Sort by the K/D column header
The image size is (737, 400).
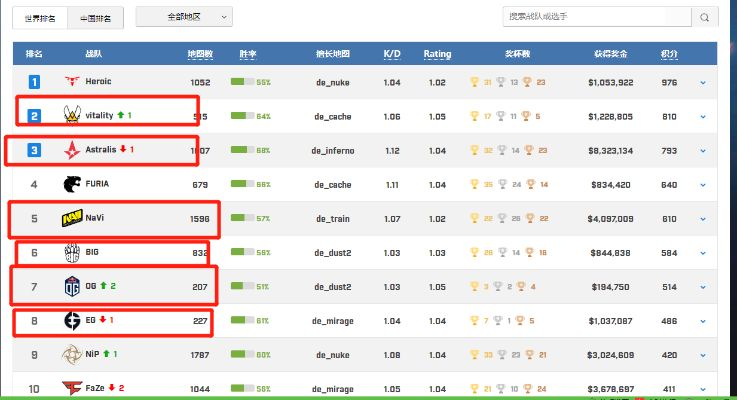[x=392, y=54]
